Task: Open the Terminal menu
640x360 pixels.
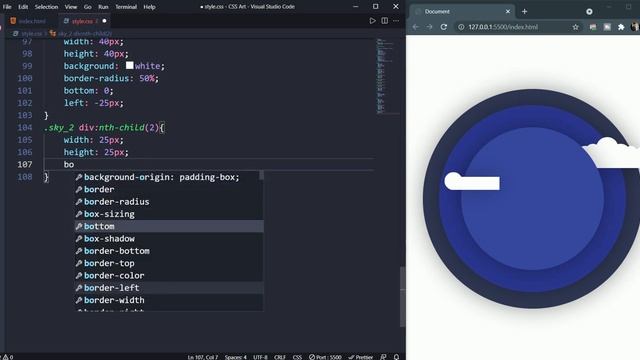Action: point(126,7)
